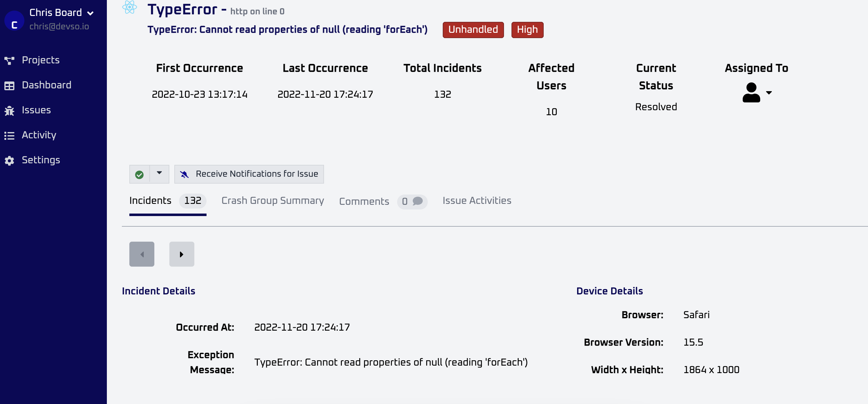Click the Settings gear icon
868x404 pixels.
(x=9, y=160)
